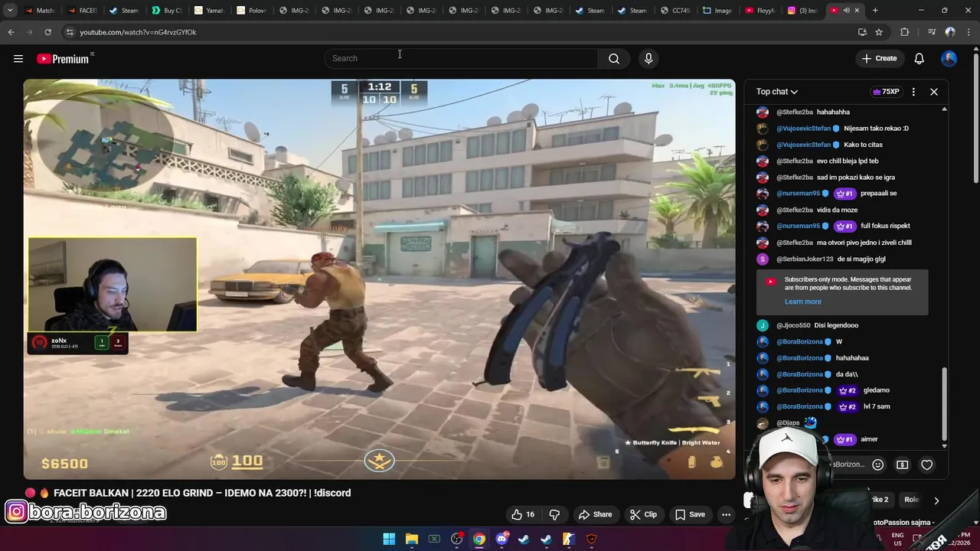Follow the Learn more link in chat

click(x=802, y=302)
